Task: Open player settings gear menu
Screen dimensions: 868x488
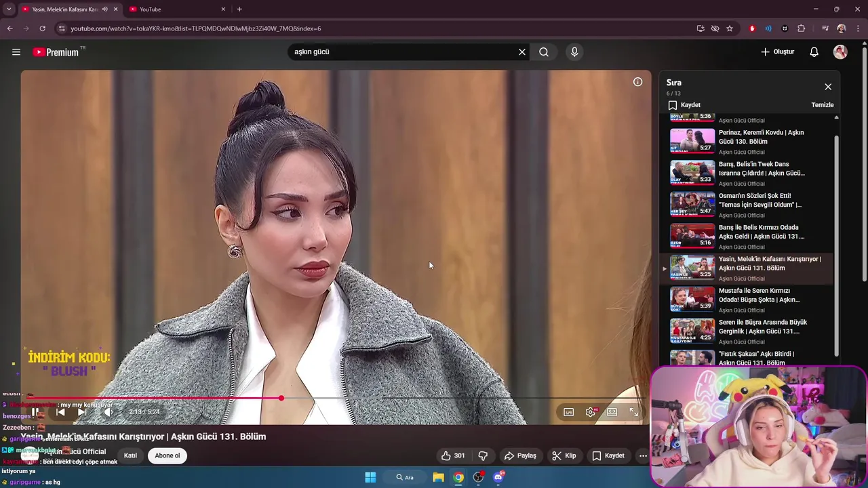Action: point(591,412)
